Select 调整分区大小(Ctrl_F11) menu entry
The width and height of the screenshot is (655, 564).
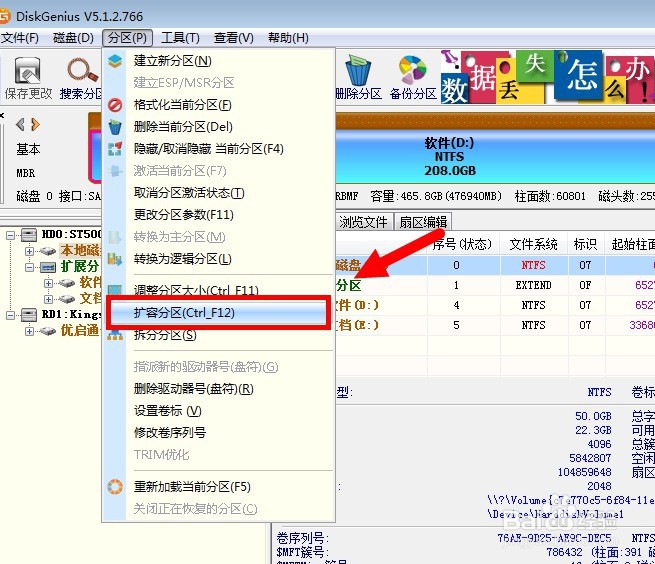(218, 290)
